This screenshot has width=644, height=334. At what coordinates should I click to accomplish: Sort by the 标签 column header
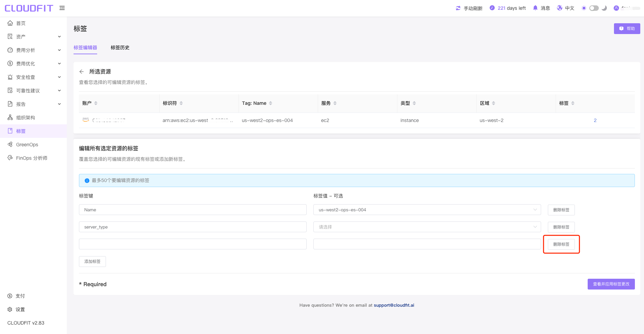[573, 103]
